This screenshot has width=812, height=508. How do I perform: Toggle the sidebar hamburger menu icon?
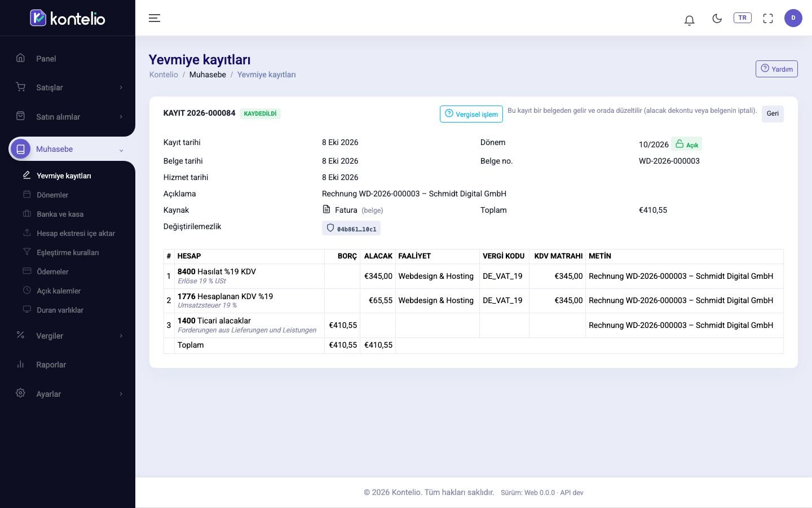155,18
